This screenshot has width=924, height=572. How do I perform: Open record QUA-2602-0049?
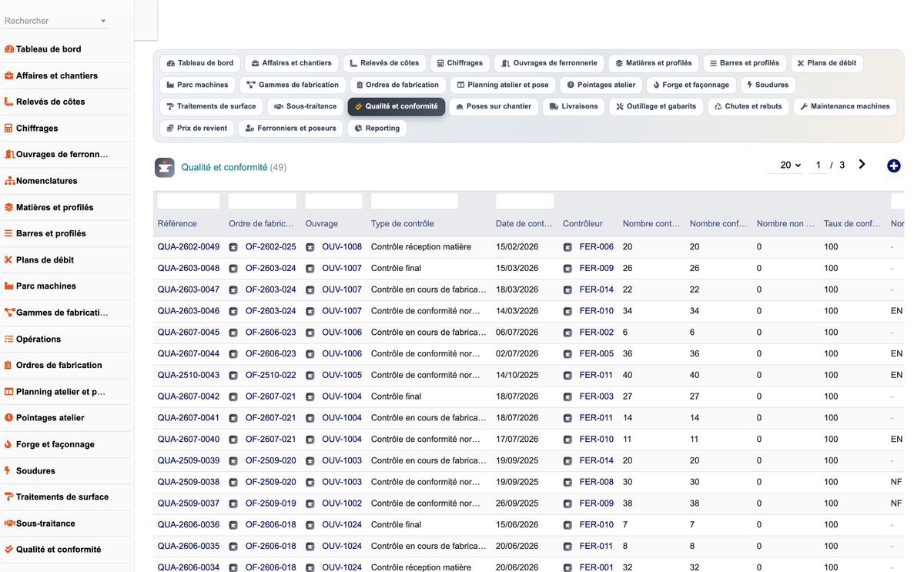[x=189, y=247]
